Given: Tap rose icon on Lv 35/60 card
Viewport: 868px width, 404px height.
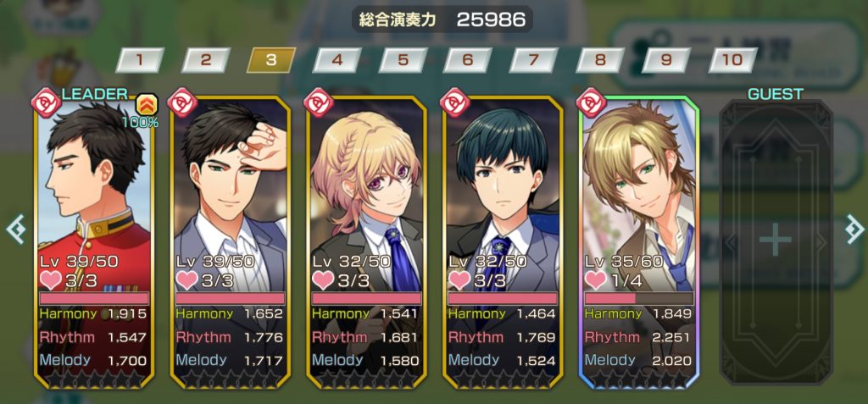Looking at the screenshot, I should coord(591,102).
